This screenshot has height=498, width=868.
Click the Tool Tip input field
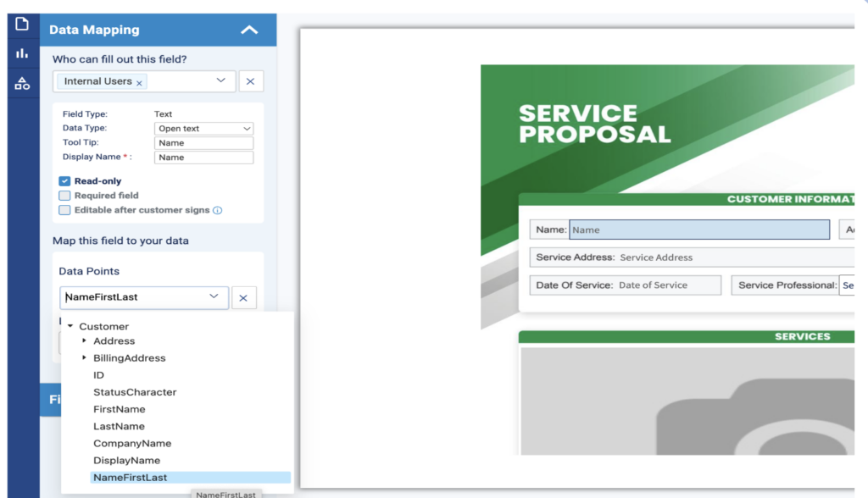[x=203, y=141]
